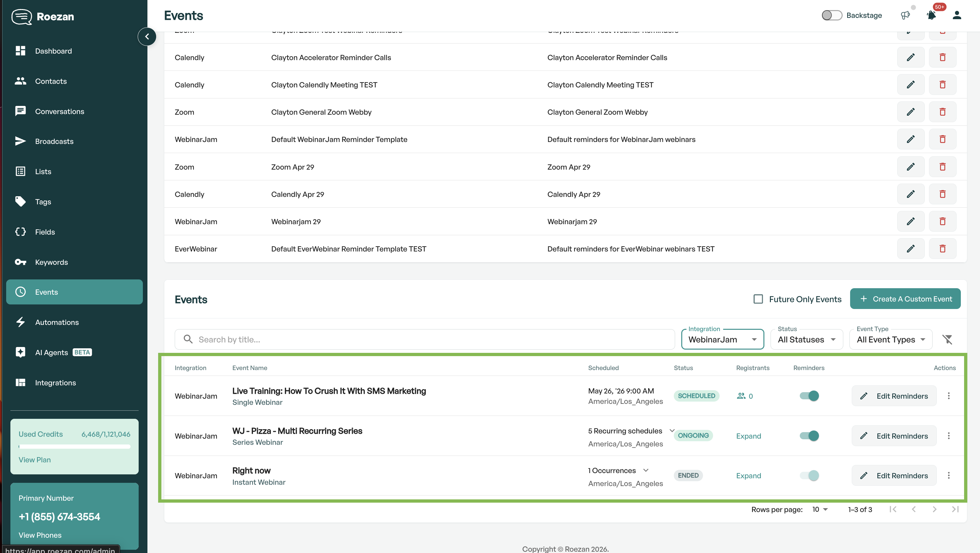
Task: Edit the Webinarjam 29 template
Action: point(911,222)
